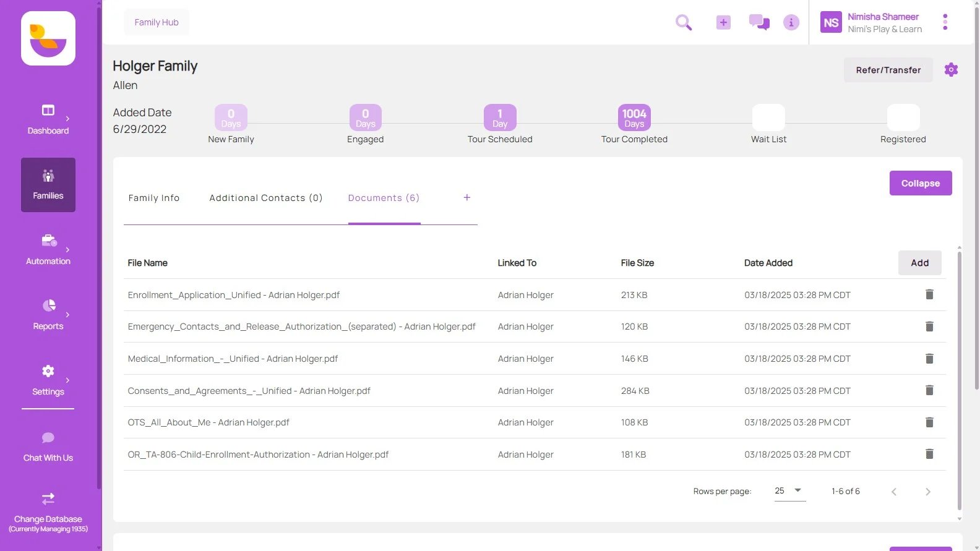Collapse the family details panel
980x551 pixels.
(921, 183)
